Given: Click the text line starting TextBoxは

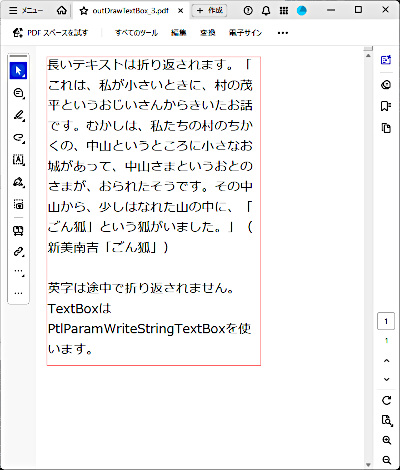Looking at the screenshot, I should pyautogui.click(x=79, y=309).
